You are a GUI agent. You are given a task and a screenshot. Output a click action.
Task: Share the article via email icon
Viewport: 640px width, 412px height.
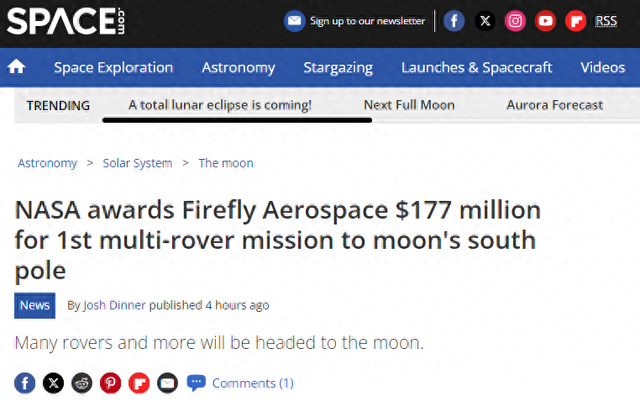pyautogui.click(x=167, y=383)
